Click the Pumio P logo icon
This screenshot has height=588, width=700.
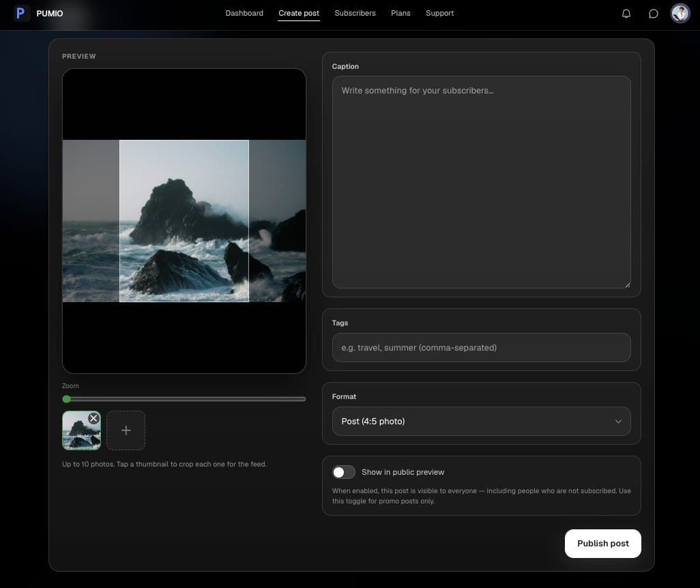coord(21,13)
